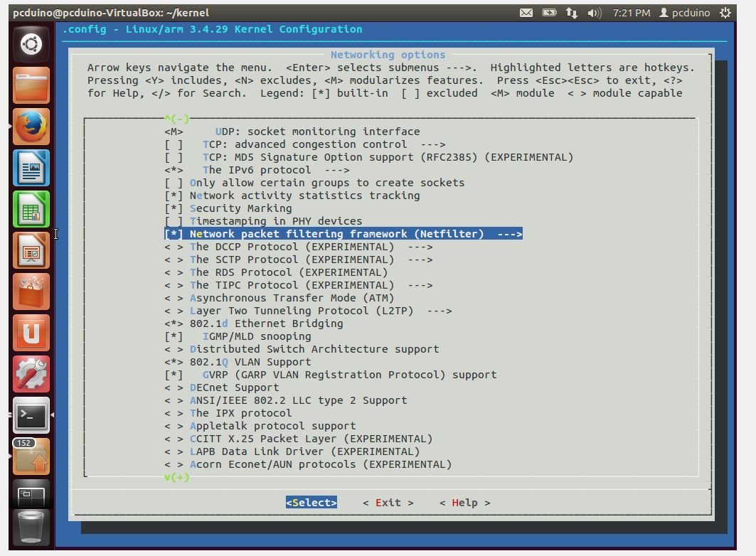Screen dimensions: 756x556
Task: Open Ubuntu One launcher icon
Action: tap(31, 333)
